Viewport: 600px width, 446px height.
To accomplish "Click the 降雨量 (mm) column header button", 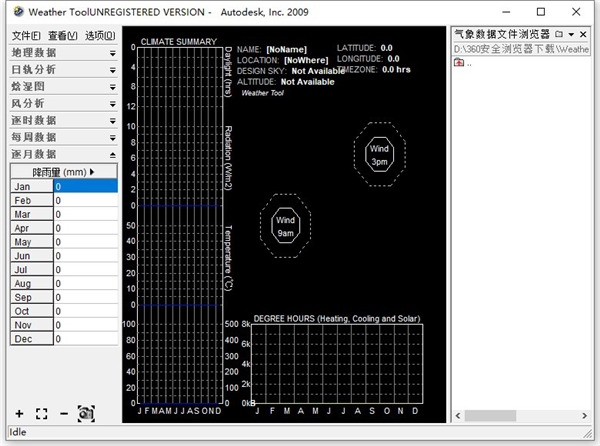I will [x=63, y=172].
